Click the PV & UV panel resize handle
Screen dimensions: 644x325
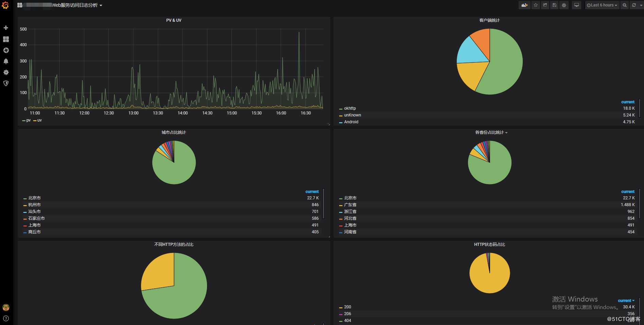pos(328,124)
